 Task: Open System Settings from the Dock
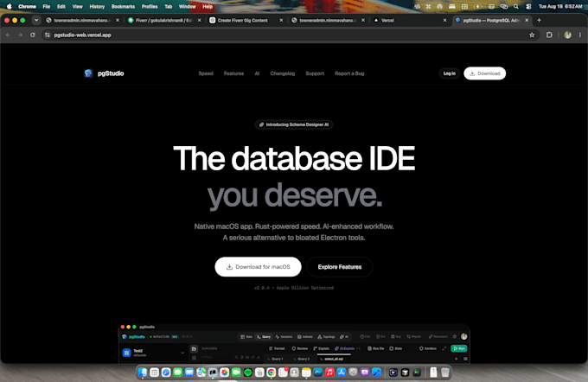click(353, 372)
